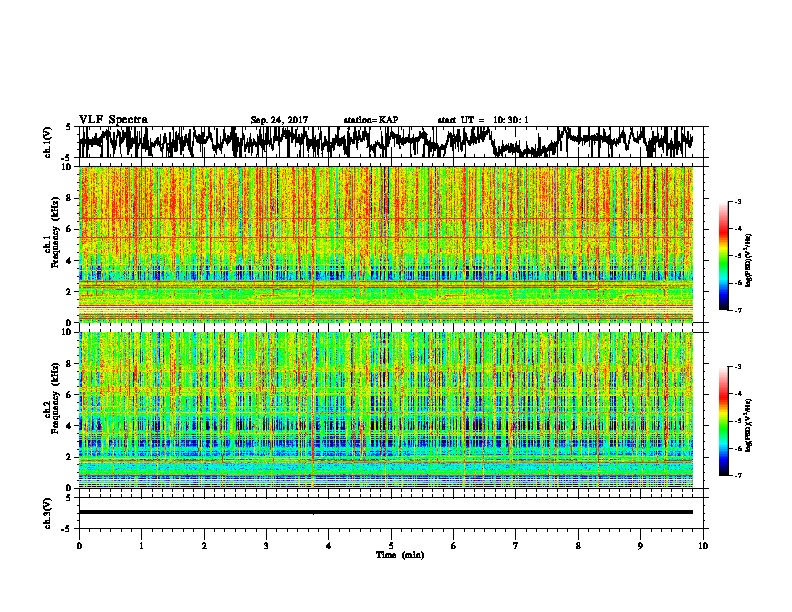
Task: Click the 7 tick on the Time axis
Action: pos(516,546)
